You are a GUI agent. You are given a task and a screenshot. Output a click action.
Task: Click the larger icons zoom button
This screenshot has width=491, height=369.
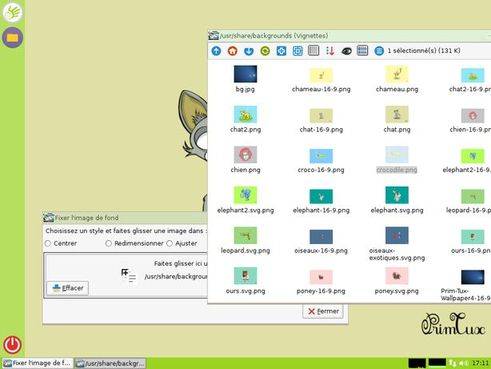281,51
